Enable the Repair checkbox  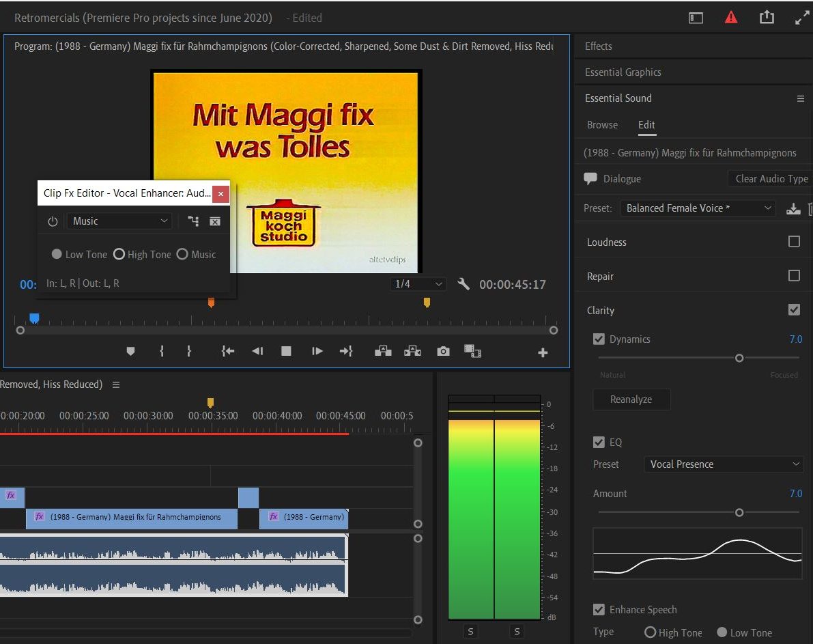click(x=794, y=275)
